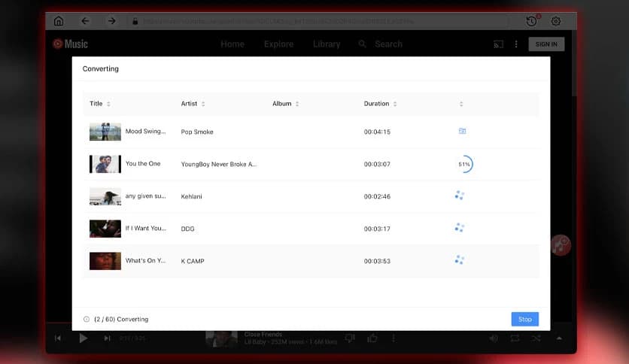This screenshot has width=629, height=364.
Task: Select Pop Smoke artist text
Action: [197, 132]
